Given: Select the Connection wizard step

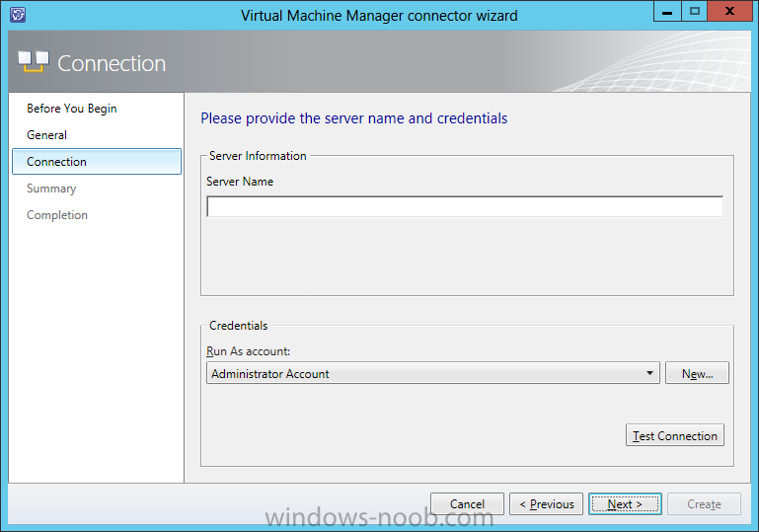Looking at the screenshot, I should point(97,162).
